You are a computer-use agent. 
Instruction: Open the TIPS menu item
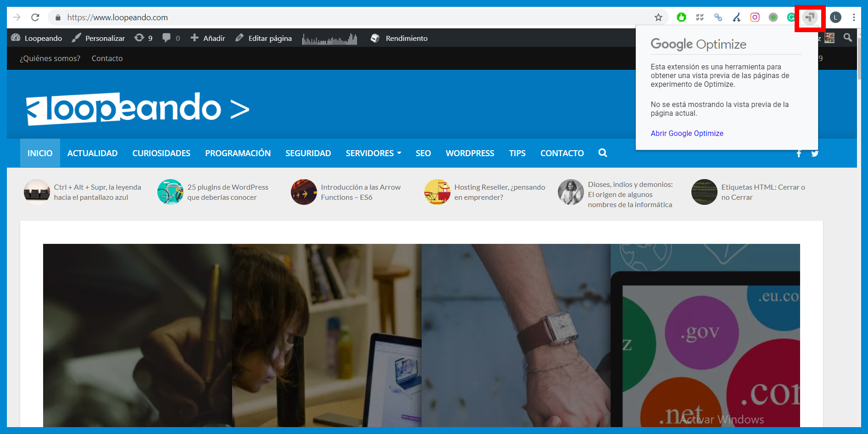517,153
